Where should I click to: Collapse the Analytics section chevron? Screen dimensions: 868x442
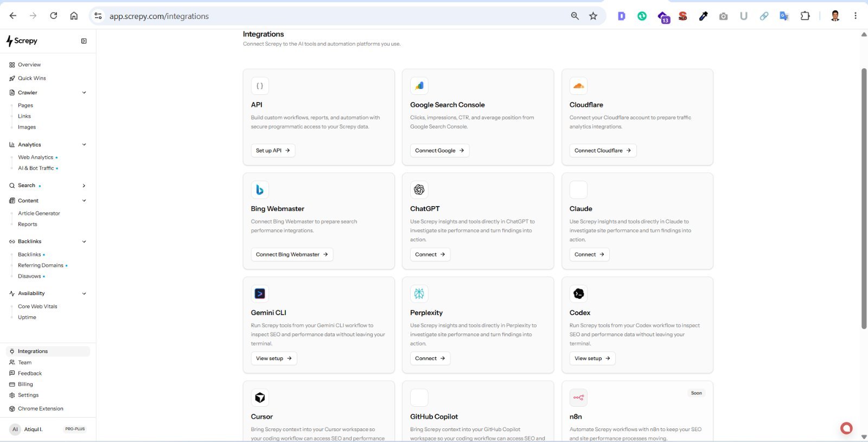click(x=84, y=145)
